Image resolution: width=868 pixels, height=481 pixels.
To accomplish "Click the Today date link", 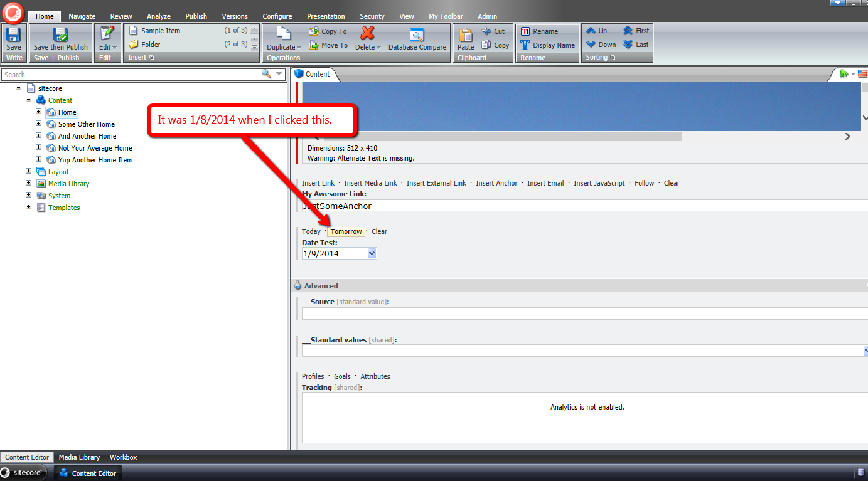I will tap(311, 231).
